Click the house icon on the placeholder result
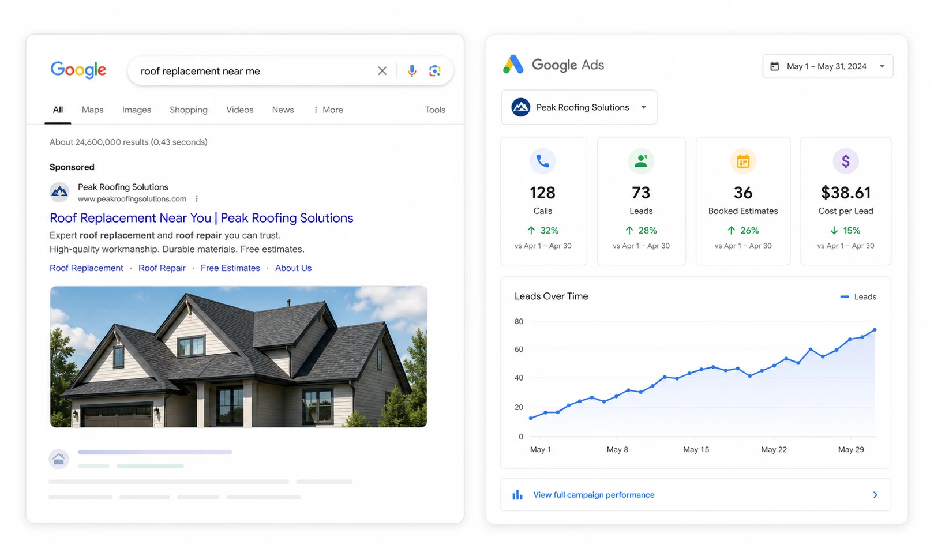Screen dimensions: 934x560 coord(59,459)
